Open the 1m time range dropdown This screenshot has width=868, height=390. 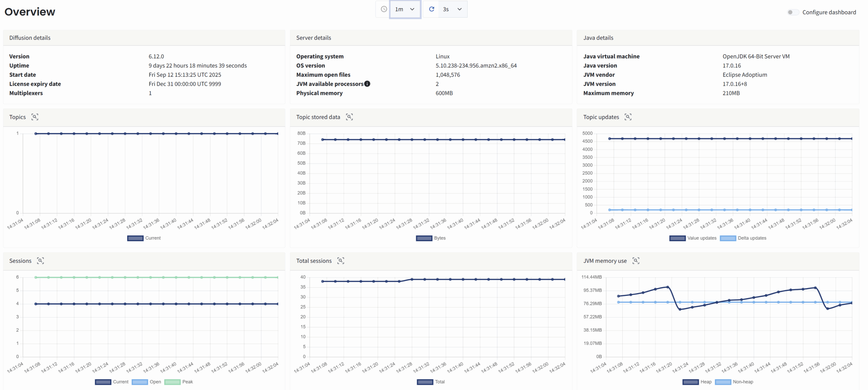coord(405,9)
